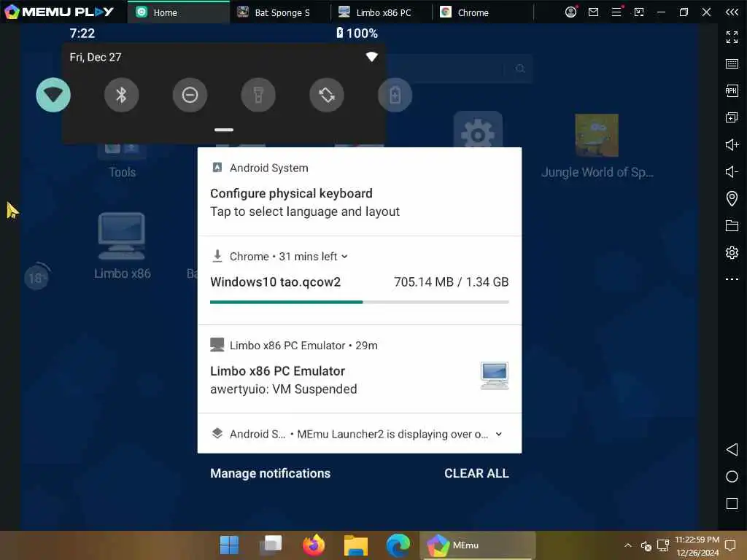This screenshot has height=560, width=747.
Task: Enter fullscreen mode from sidebar
Action: 732,36
